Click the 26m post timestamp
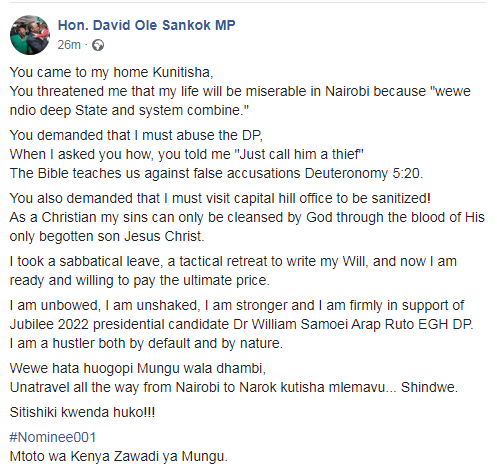 coord(69,45)
